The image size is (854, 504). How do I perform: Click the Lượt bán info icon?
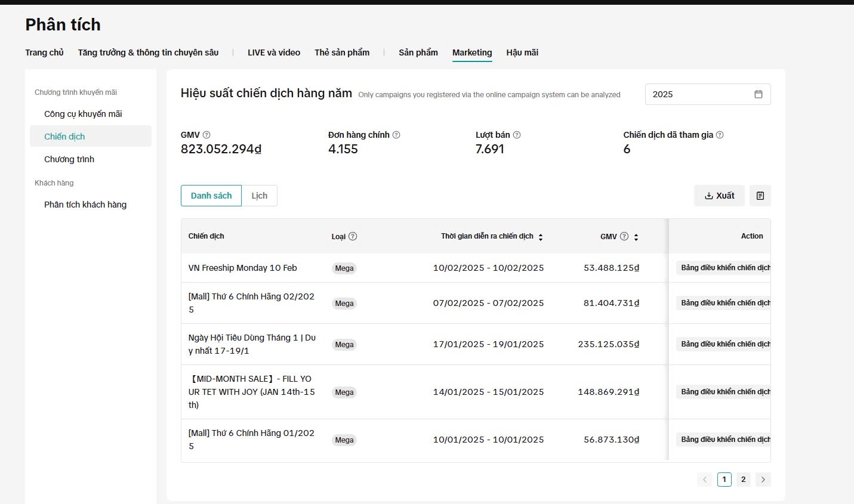point(517,135)
